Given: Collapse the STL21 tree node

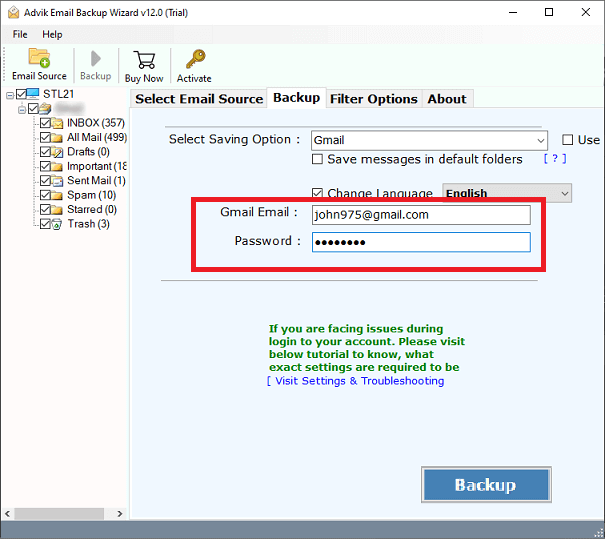Looking at the screenshot, I should coord(10,95).
